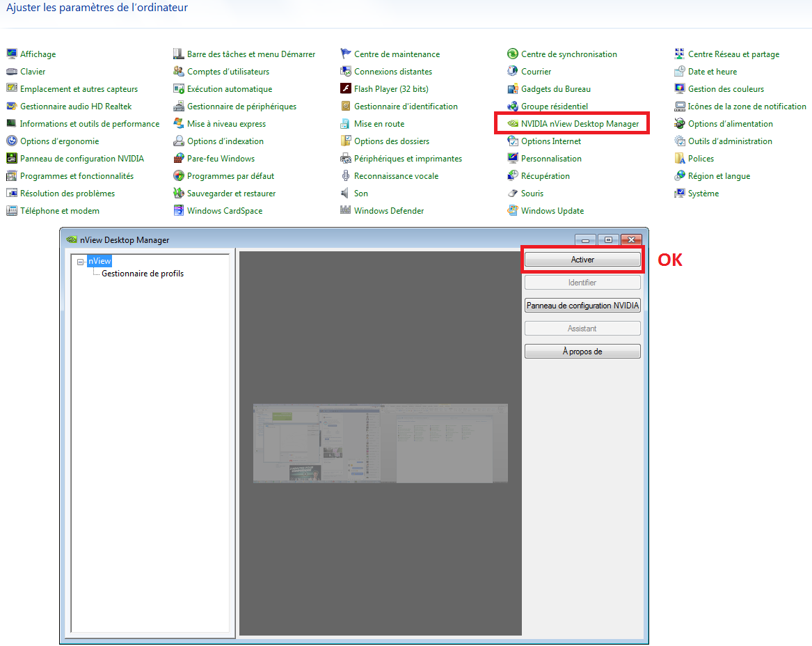Viewport: 812px width, 646px height.
Task: Open the Windows Defender icon
Action: (345, 211)
